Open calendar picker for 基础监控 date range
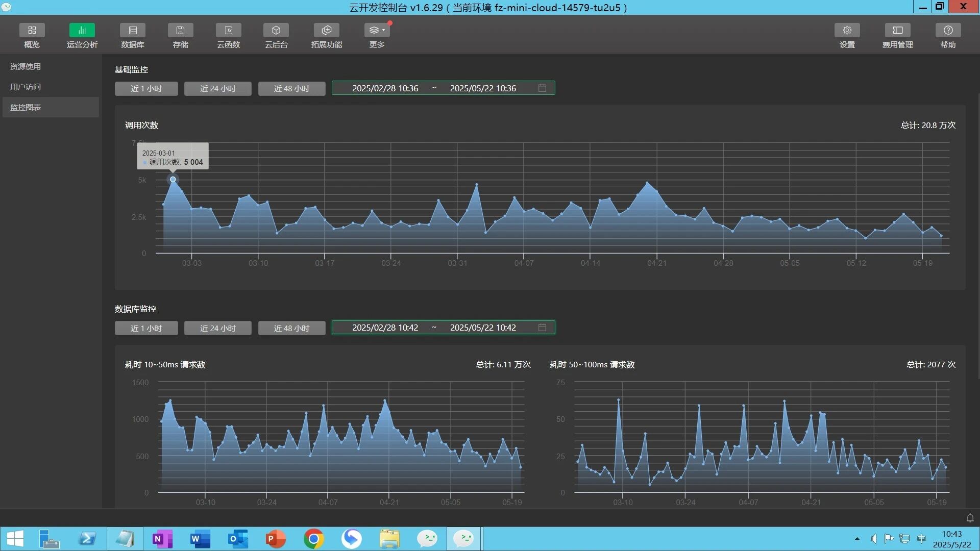The width and height of the screenshot is (980, 551). tap(542, 88)
